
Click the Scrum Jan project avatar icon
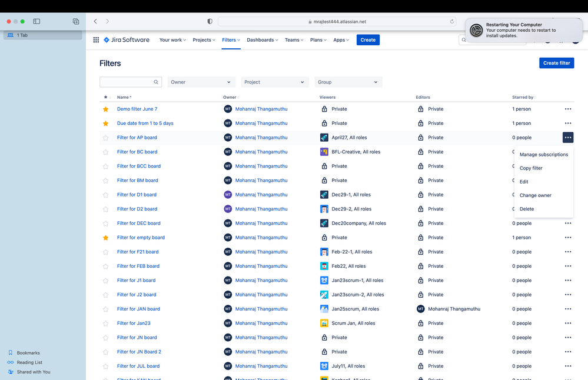coord(324,323)
